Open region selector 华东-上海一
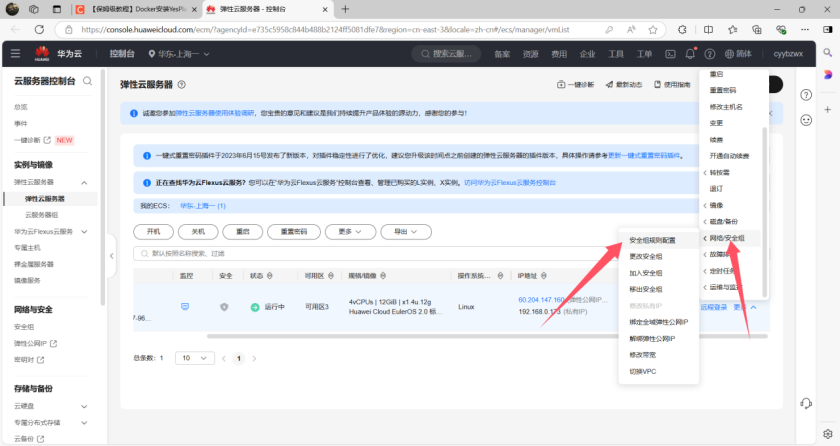 coord(179,54)
